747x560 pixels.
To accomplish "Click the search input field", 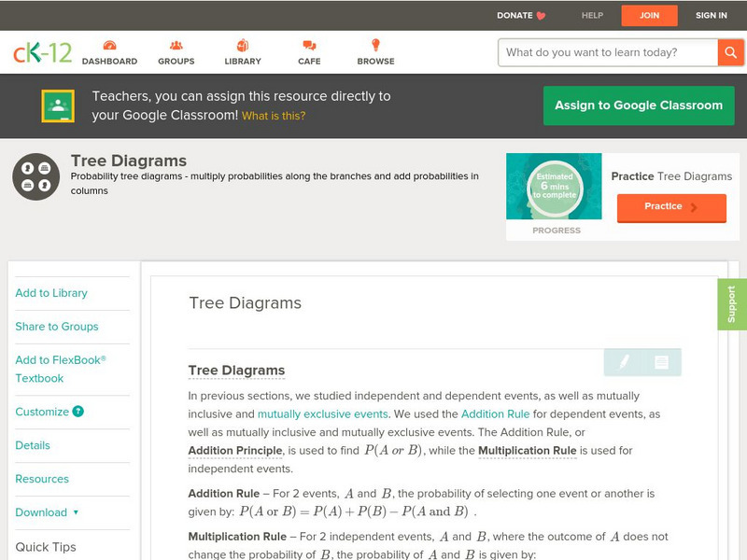I will tap(602, 52).
